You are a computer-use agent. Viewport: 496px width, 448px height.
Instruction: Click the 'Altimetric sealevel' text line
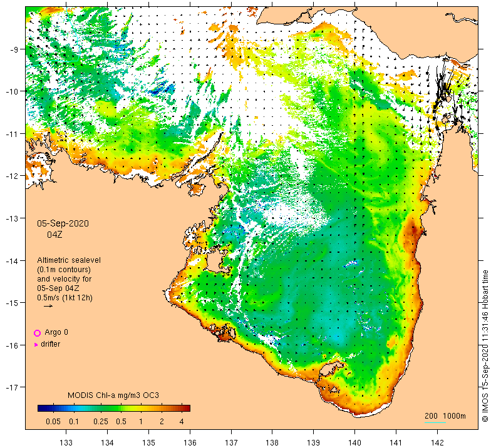(69, 260)
